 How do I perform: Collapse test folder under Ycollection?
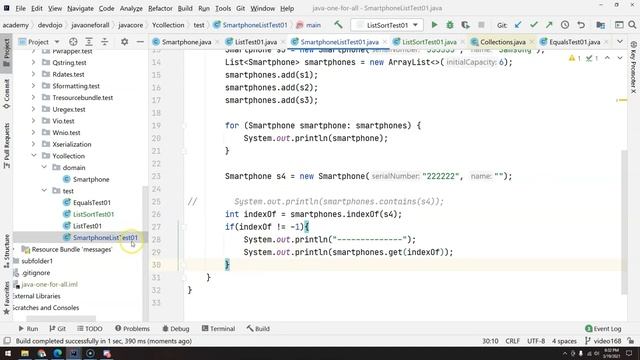tap(44, 191)
